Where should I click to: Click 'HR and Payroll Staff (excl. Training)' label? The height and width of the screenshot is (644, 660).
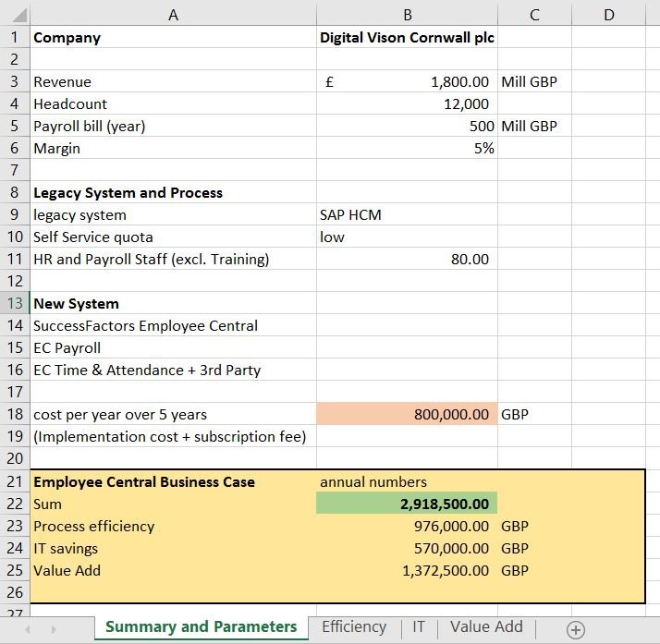click(x=173, y=259)
